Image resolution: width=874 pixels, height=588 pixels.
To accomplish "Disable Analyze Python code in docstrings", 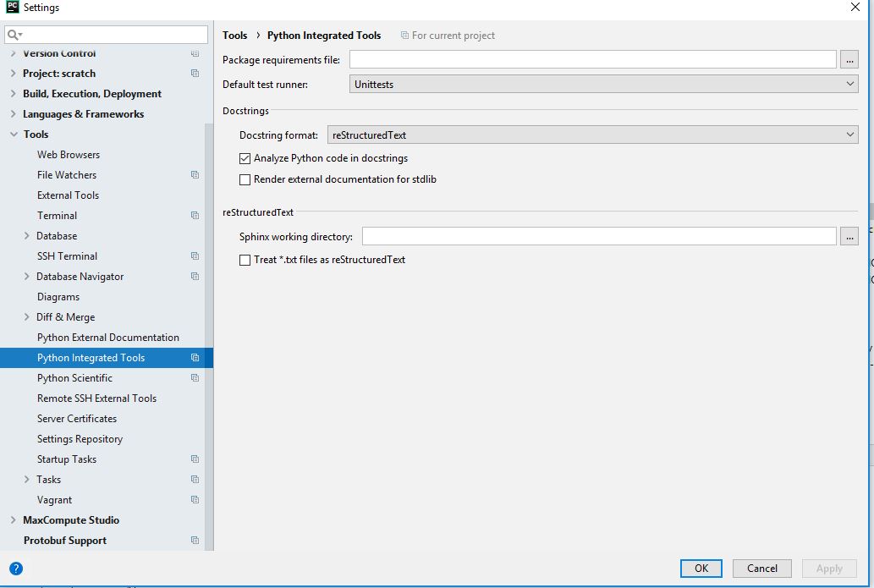I will 245,158.
